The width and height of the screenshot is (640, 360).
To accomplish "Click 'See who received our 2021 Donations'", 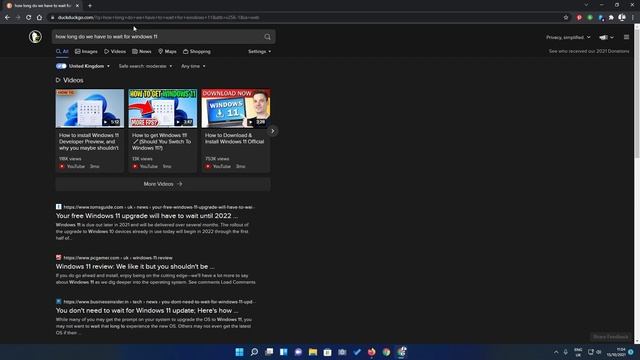I will (589, 51).
